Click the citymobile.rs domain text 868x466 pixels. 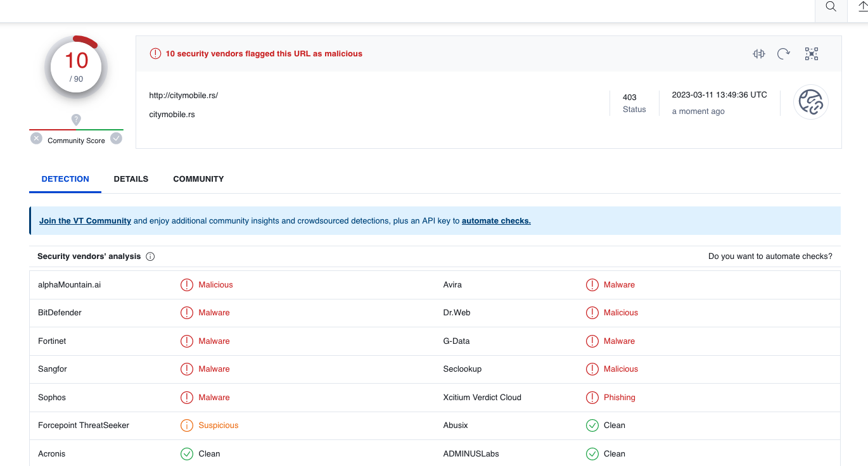point(172,115)
